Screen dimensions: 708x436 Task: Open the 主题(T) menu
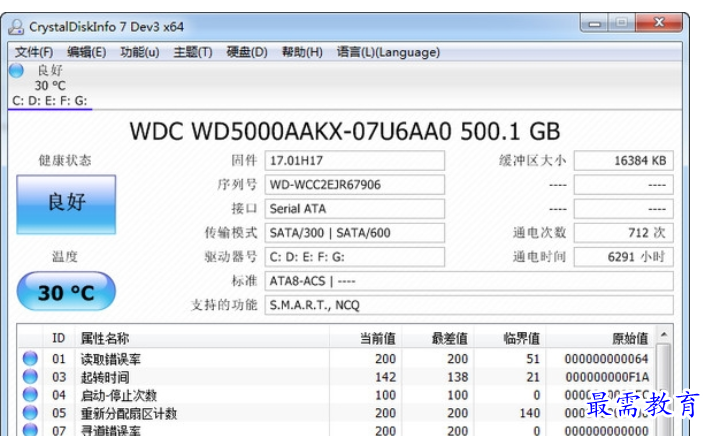click(x=193, y=52)
